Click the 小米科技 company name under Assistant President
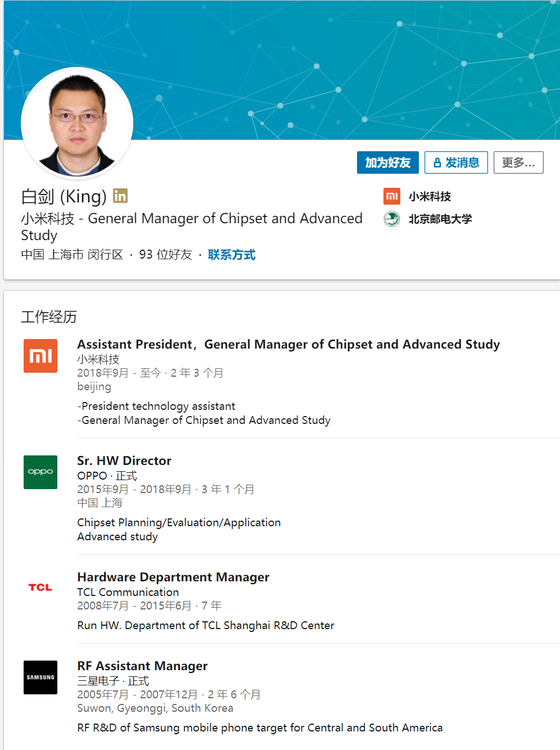The image size is (560, 750). 98,359
